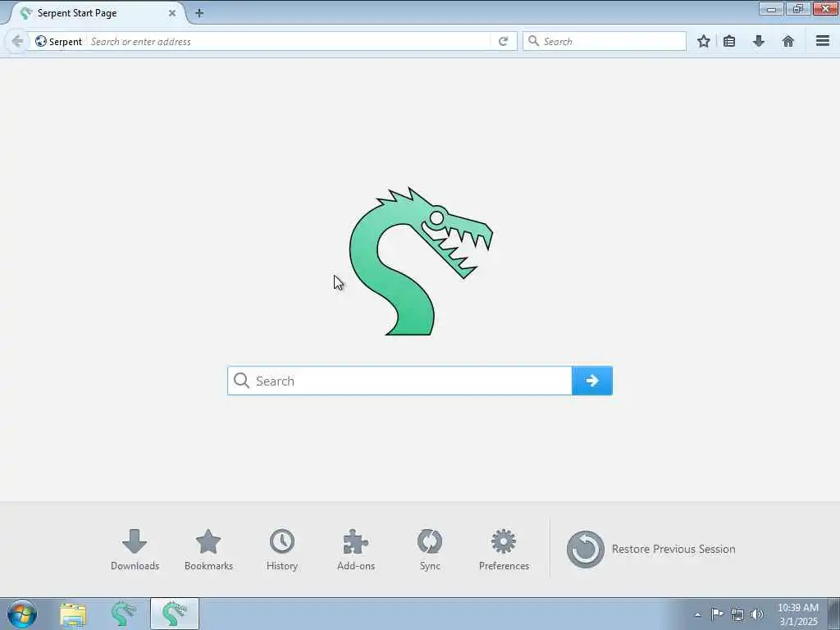Click the active Serpent window taskbar button

(175, 614)
